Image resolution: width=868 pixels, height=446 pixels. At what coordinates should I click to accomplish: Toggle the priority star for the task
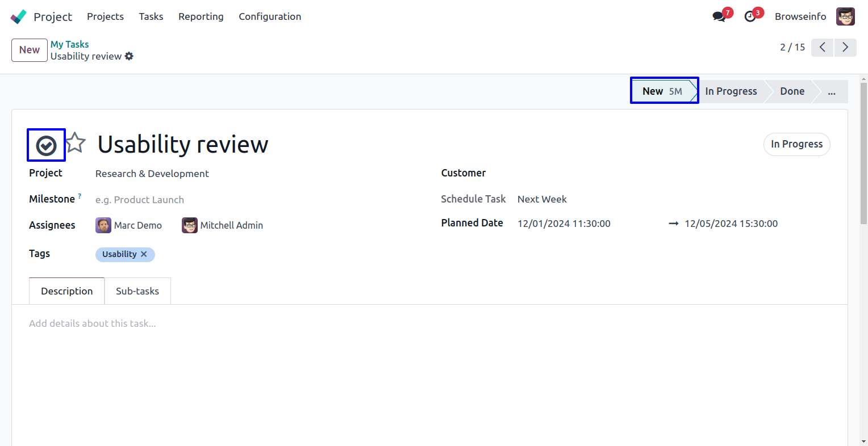click(76, 143)
